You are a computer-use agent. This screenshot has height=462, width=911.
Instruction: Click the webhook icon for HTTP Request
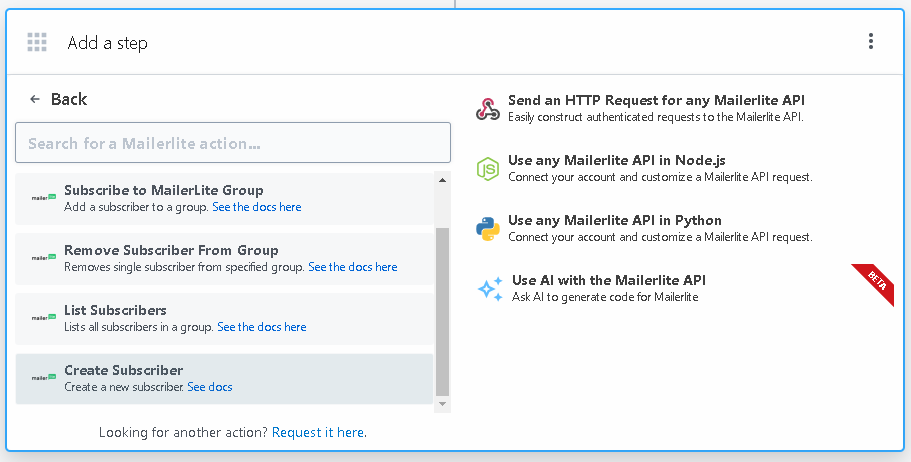coord(487,109)
